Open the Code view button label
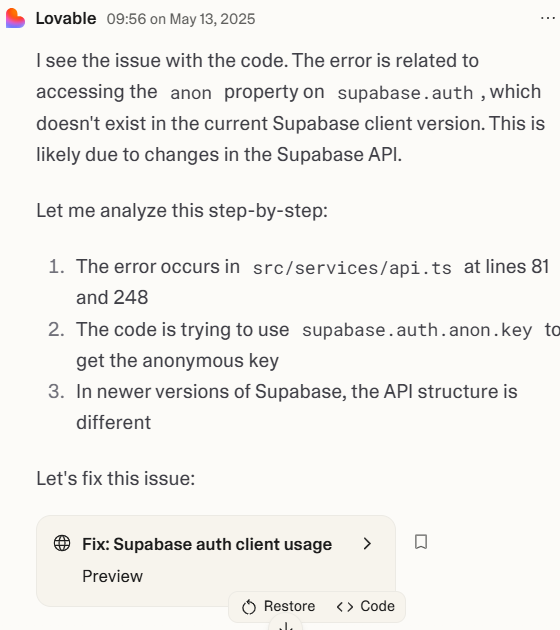The image size is (560, 630). point(377,606)
